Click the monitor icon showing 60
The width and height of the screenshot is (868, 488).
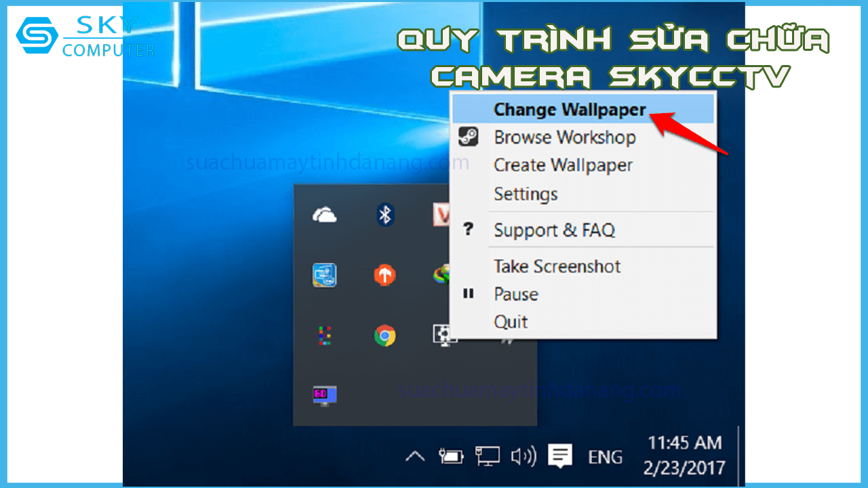pos(325,394)
